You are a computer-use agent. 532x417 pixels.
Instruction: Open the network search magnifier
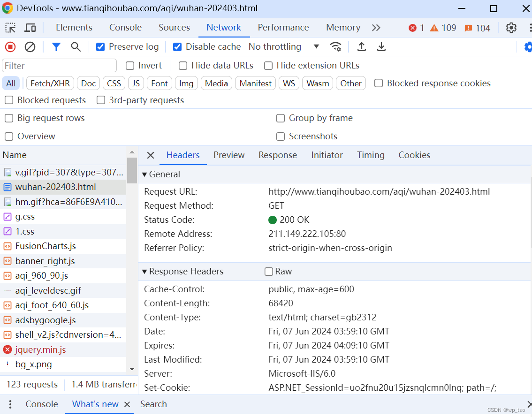click(x=76, y=47)
